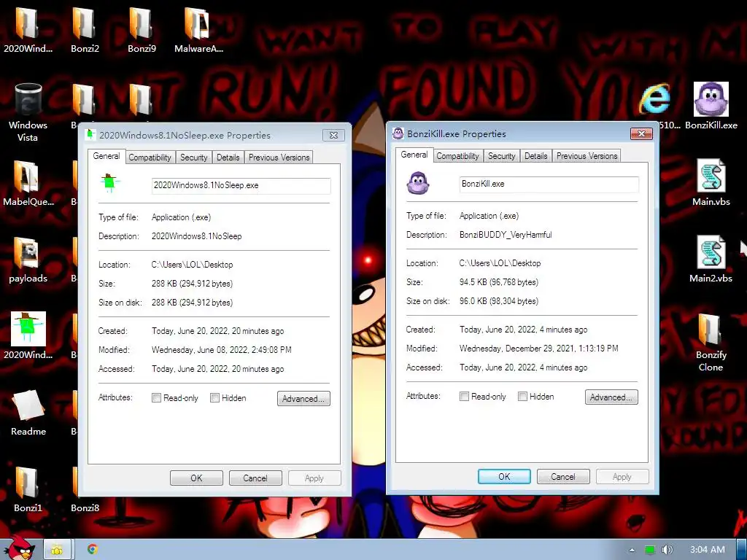This screenshot has height=560, width=747.
Task: Open the Windows Vista recycle bin icon
Action: pos(28,112)
